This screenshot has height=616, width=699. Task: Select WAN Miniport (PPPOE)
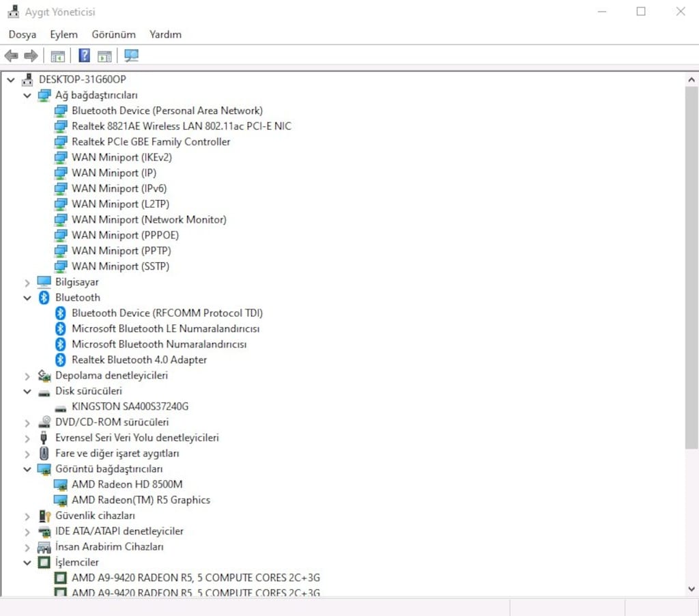126,235
